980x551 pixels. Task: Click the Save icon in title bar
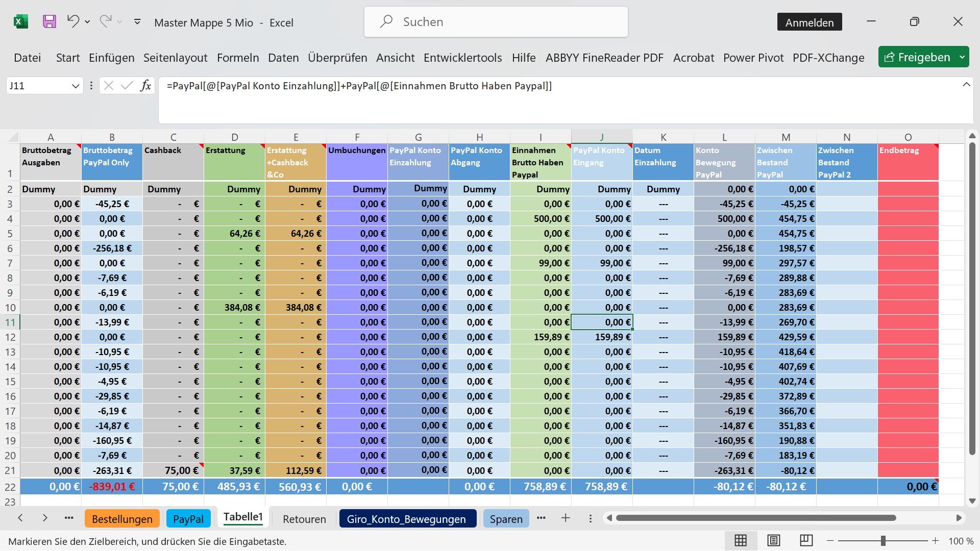pos(49,21)
